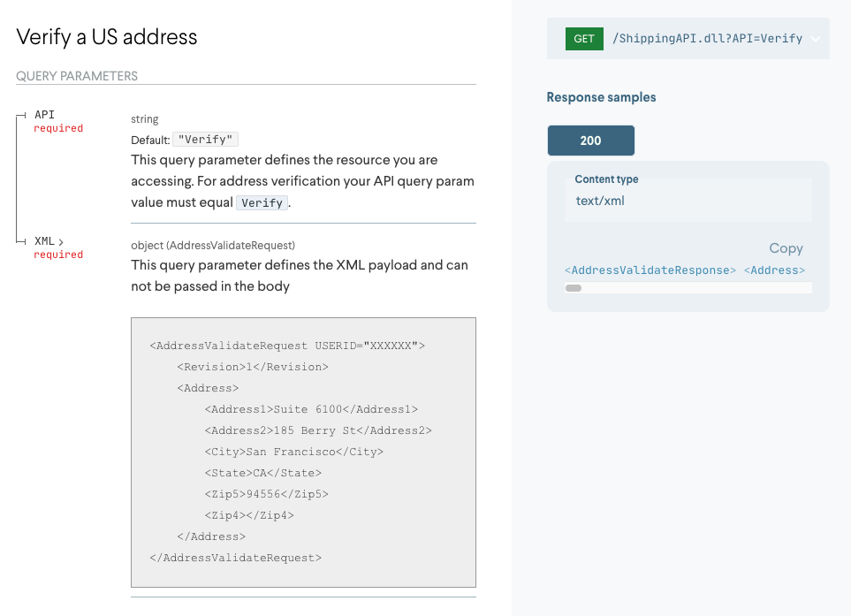Click the Copy icon for response sample
The width and height of the screenshot is (851, 616).
[785, 248]
